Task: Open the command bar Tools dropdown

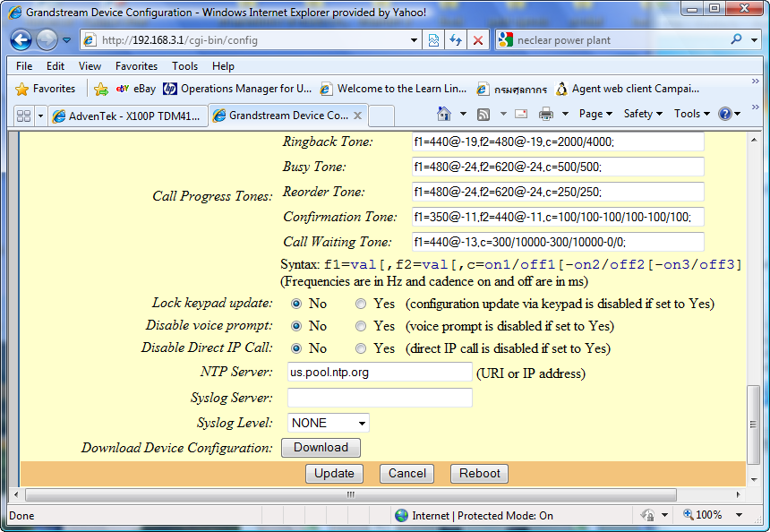Action: (x=692, y=114)
